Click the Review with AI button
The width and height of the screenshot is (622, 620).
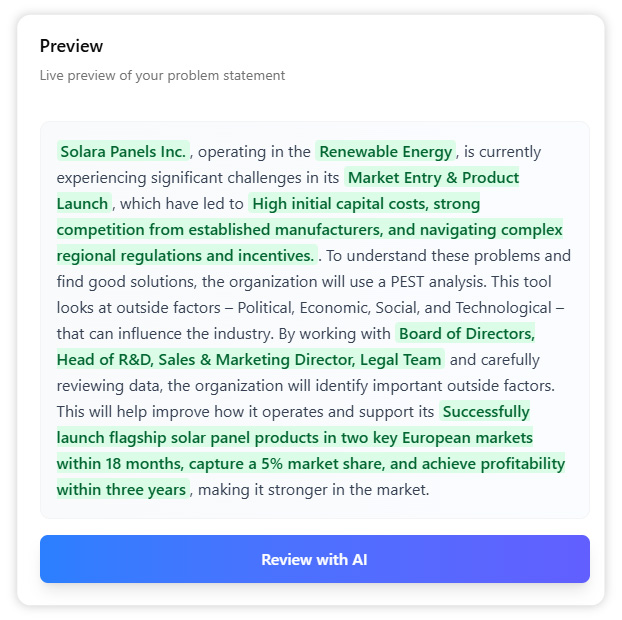(314, 559)
